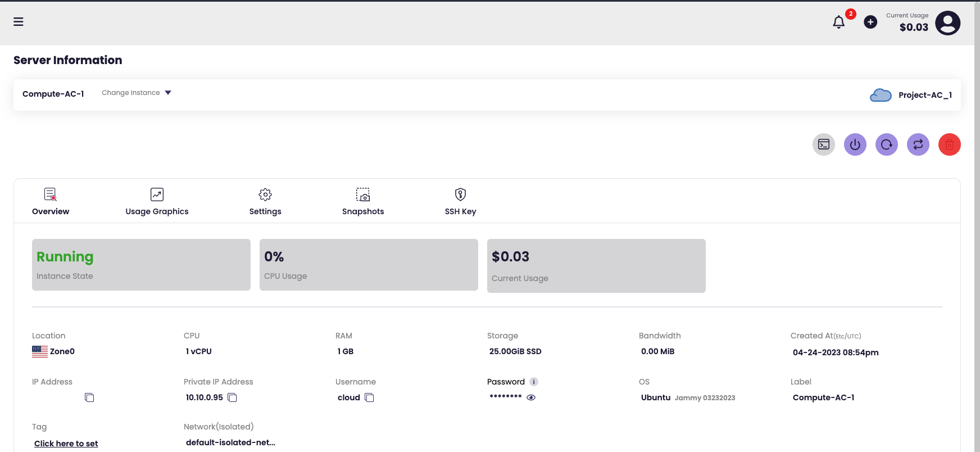Copy the username cloud
Image resolution: width=980 pixels, height=452 pixels.
point(369,397)
